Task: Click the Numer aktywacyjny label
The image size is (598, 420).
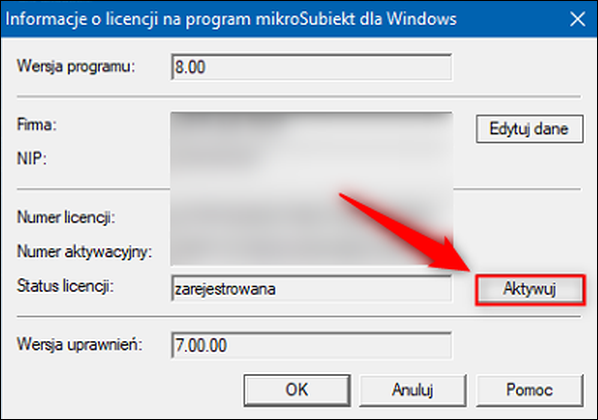Action: click(84, 251)
